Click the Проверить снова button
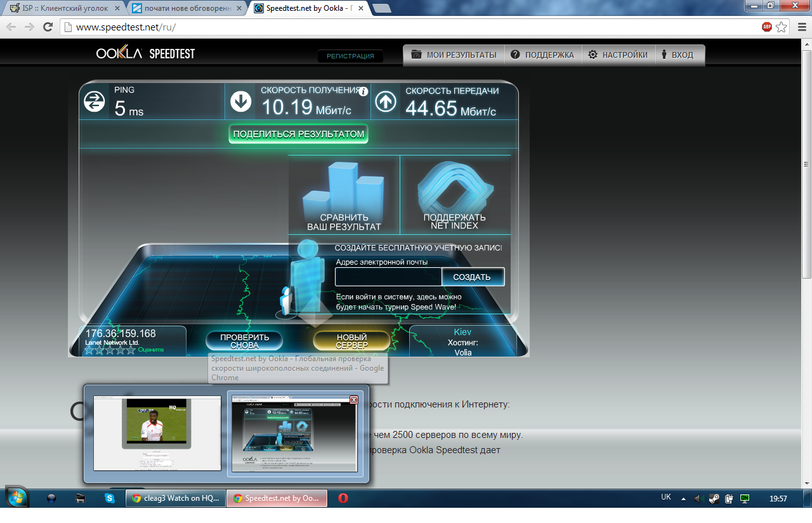Screen dimensions: 812x523 tap(244, 341)
